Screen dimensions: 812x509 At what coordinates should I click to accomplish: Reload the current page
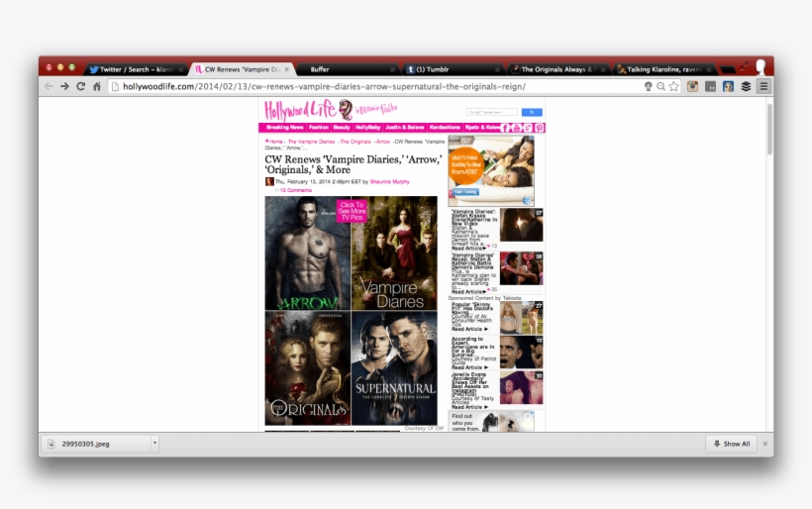(80, 86)
